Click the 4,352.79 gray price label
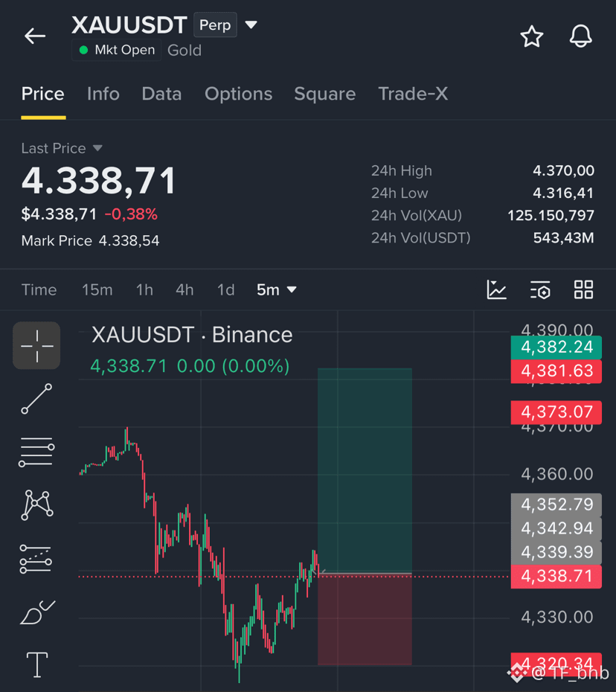 tap(556, 504)
